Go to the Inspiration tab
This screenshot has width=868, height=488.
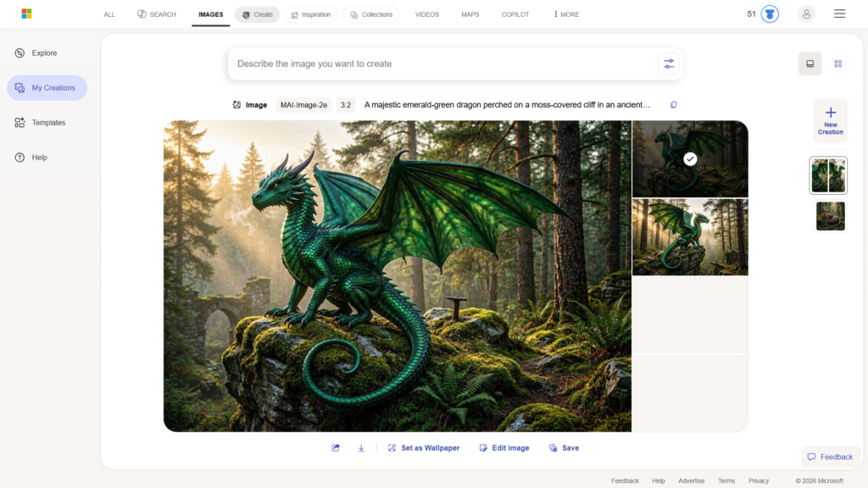pyautogui.click(x=310, y=14)
